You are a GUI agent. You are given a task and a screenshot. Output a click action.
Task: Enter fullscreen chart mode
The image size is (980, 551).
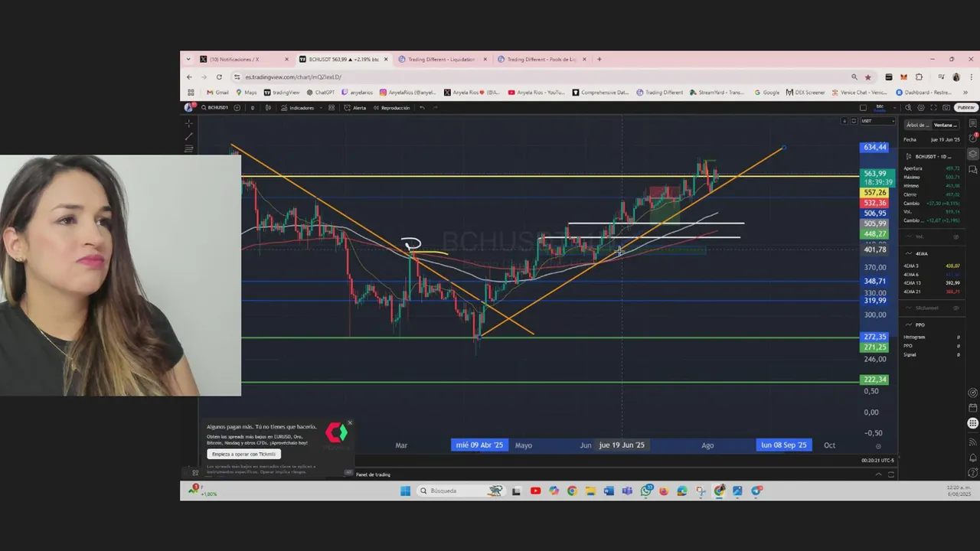933,108
